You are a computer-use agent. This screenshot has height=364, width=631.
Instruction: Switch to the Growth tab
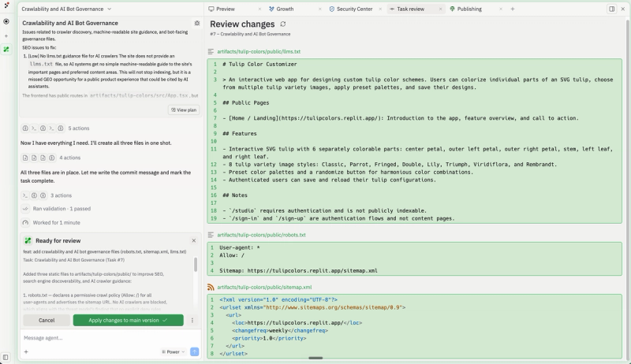285,9
